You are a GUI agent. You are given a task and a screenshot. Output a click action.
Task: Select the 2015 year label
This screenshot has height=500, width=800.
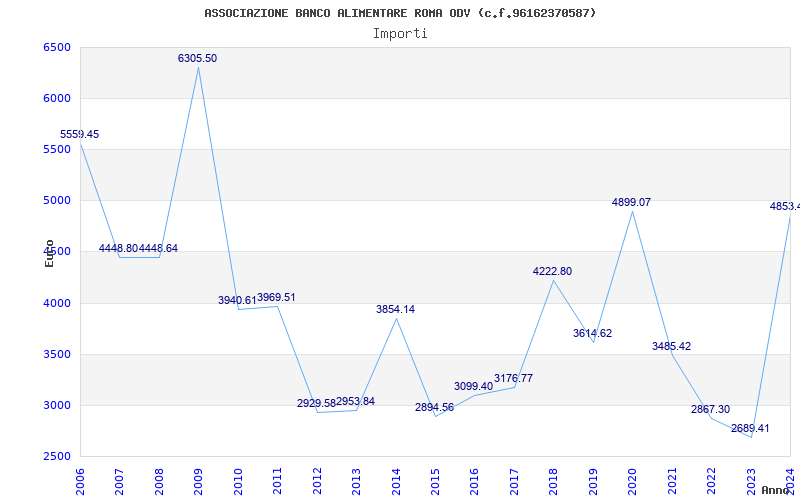coord(435,481)
